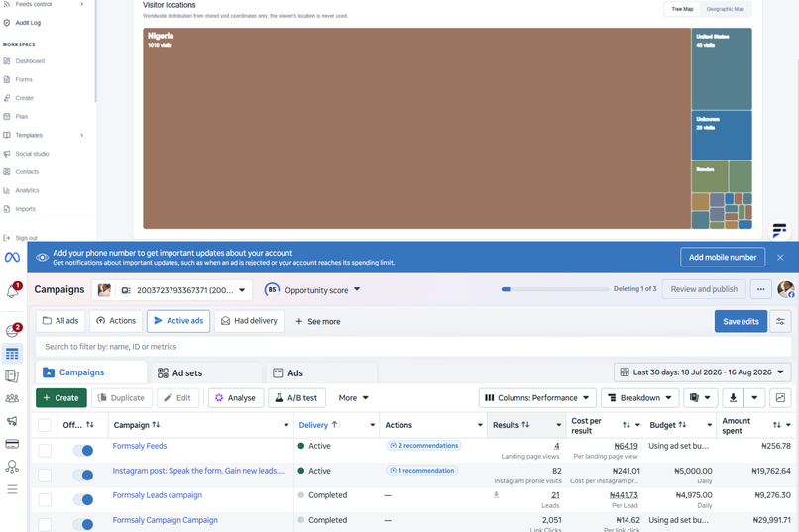Open the ad account selector dropdown
Viewport: 799px width, 532px height.
[x=171, y=290]
